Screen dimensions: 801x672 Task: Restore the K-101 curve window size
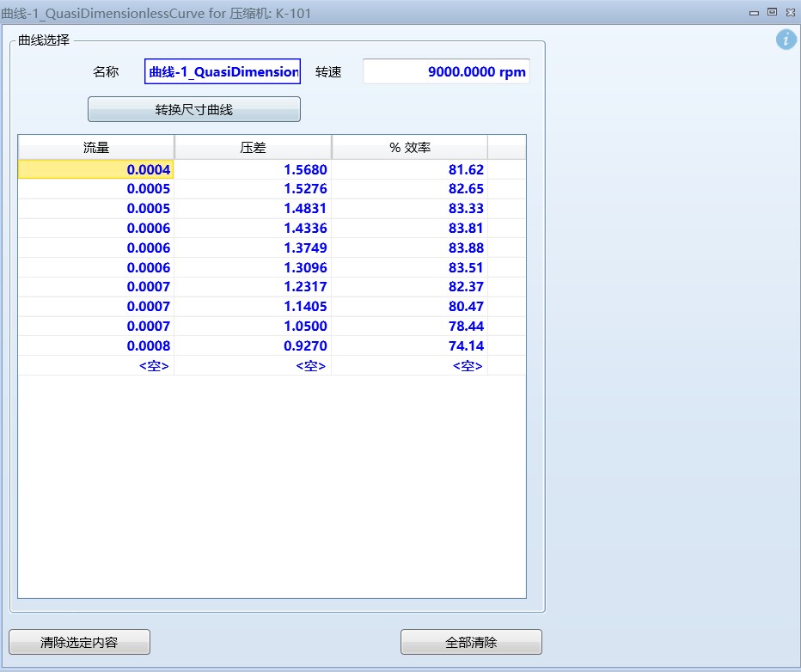pos(773,12)
